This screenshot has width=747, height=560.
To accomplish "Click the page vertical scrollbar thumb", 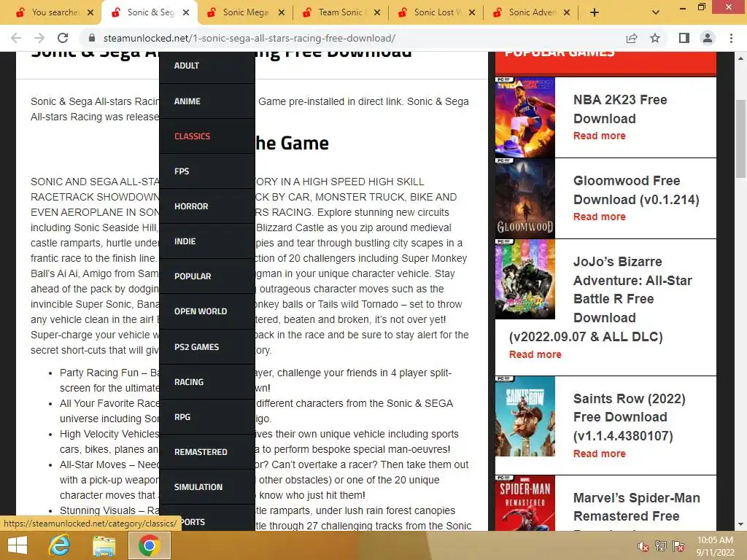I will pyautogui.click(x=740, y=138).
